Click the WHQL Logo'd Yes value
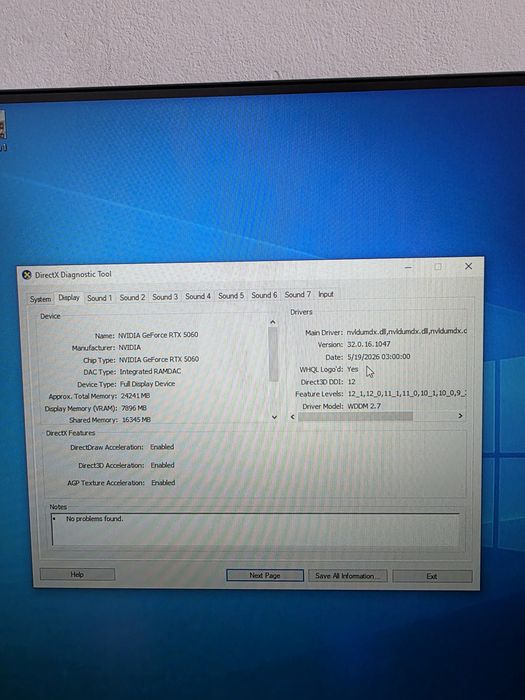525x700 pixels. pos(353,369)
